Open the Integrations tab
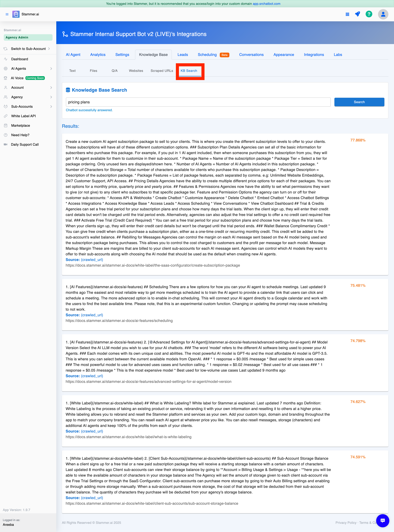 coord(314,55)
